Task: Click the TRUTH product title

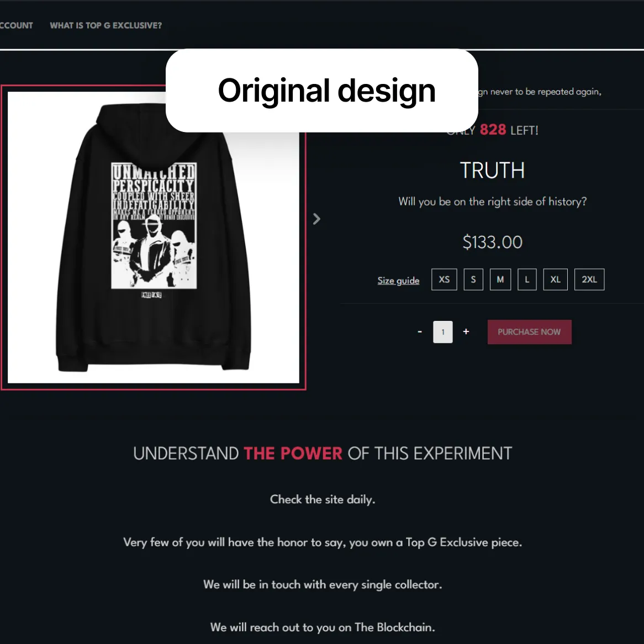Action: point(492,170)
